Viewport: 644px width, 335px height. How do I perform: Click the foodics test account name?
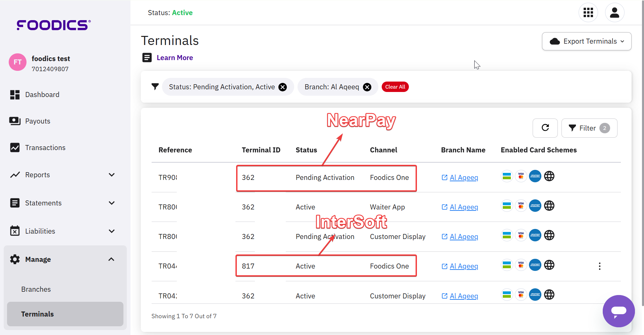coord(51,59)
